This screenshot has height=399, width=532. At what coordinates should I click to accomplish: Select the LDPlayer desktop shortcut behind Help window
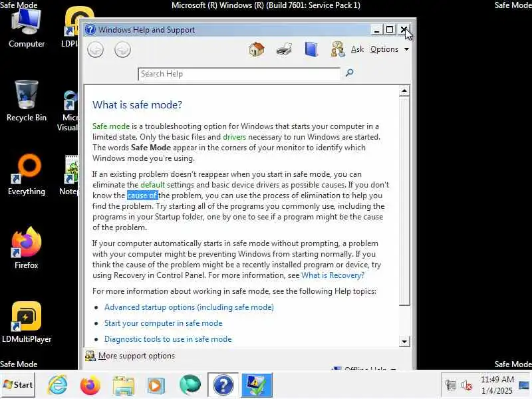70,29
